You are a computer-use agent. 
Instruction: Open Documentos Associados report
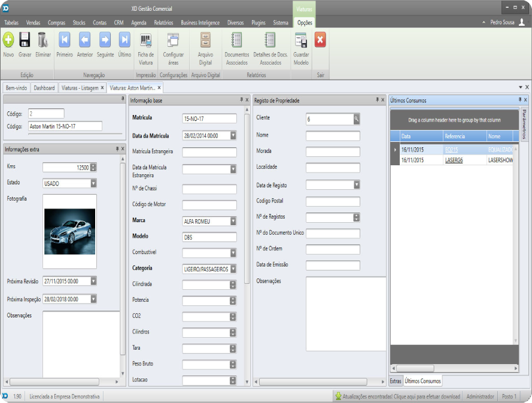[236, 40]
